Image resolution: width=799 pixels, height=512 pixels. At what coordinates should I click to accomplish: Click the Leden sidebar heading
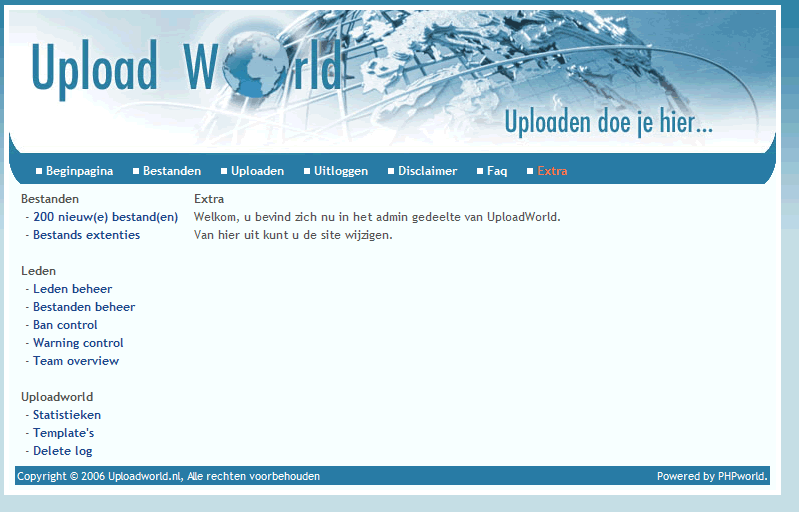pyautogui.click(x=38, y=271)
